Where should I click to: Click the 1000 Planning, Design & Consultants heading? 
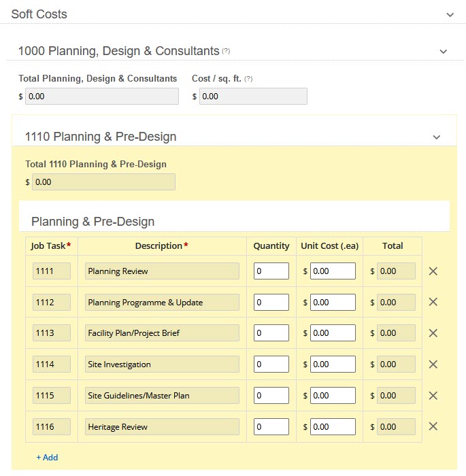click(x=119, y=51)
